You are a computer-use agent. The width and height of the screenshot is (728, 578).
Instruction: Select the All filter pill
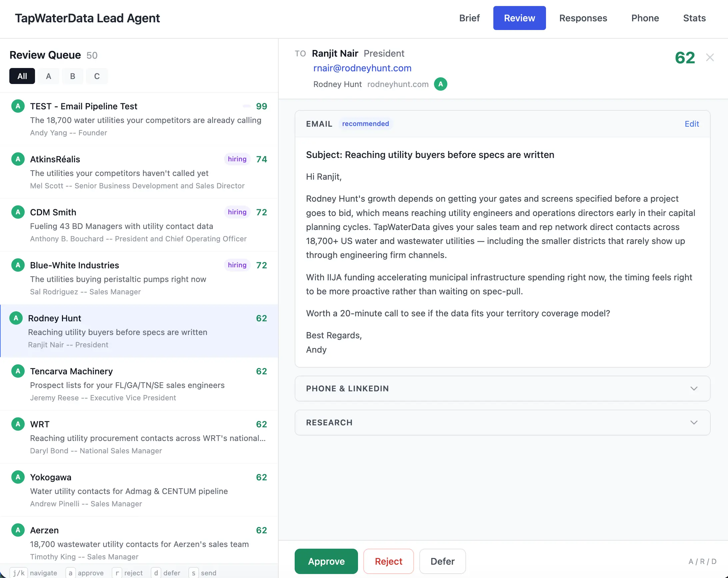click(22, 76)
